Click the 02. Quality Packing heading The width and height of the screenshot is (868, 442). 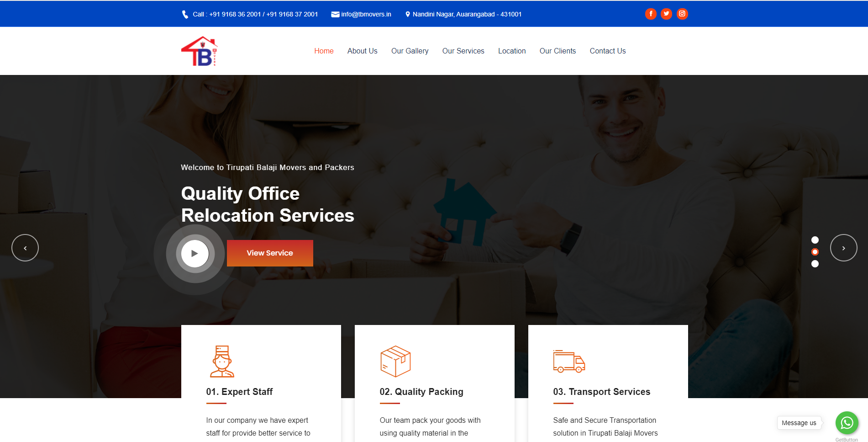(421, 392)
